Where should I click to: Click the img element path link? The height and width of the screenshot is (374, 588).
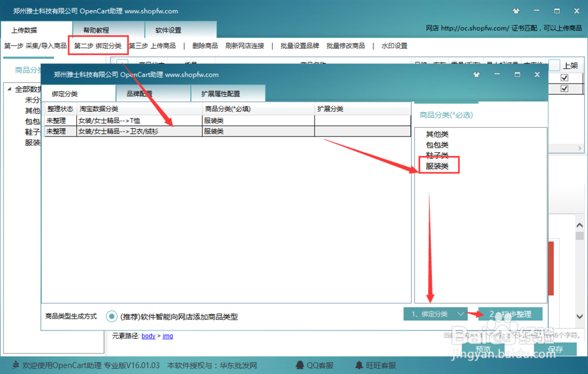(168, 336)
